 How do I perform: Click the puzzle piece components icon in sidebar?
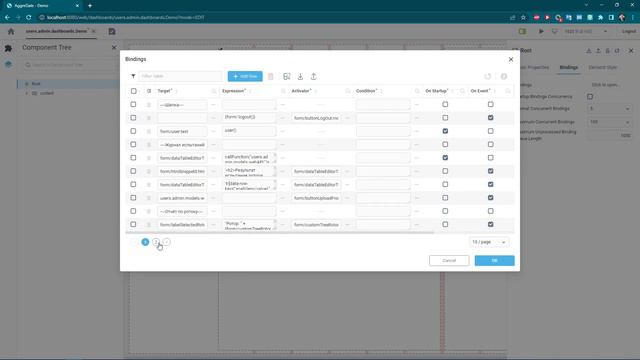8,48
